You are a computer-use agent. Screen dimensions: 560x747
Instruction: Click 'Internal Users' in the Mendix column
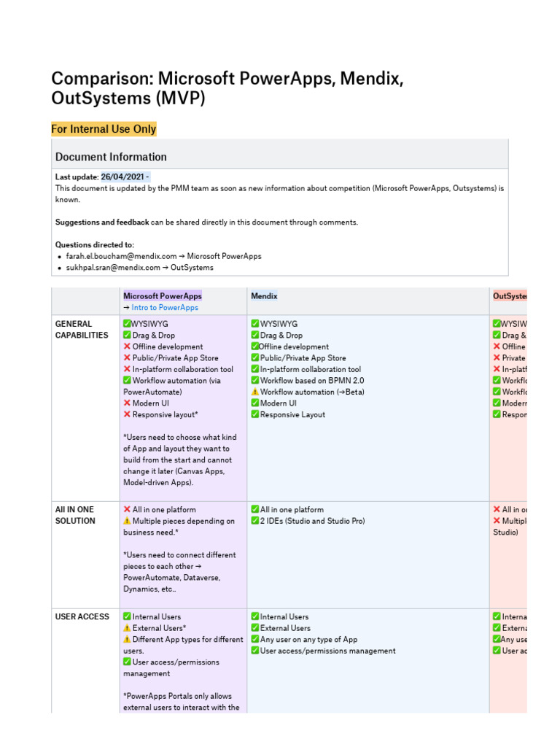click(x=284, y=617)
